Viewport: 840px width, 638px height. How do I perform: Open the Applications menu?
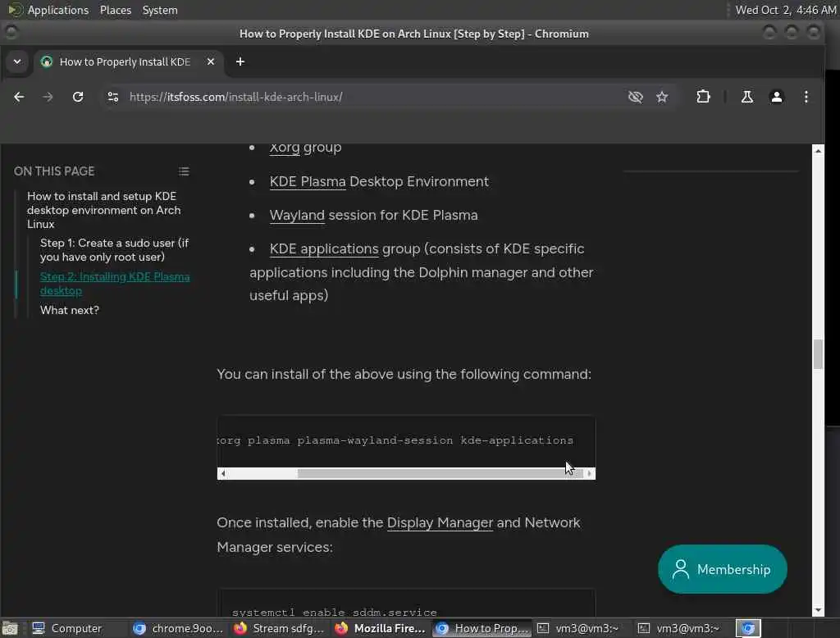pyautogui.click(x=49, y=10)
